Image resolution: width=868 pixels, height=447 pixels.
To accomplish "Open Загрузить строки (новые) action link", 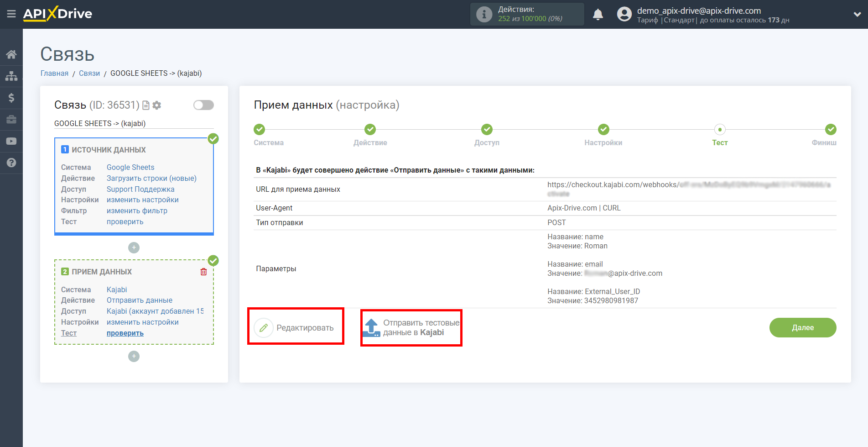I will (151, 179).
